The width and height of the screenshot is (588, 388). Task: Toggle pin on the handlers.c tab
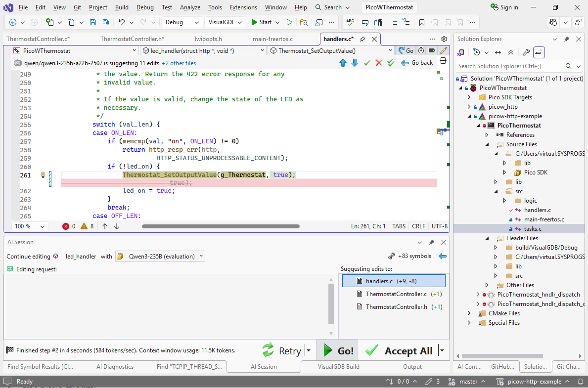tap(362, 39)
